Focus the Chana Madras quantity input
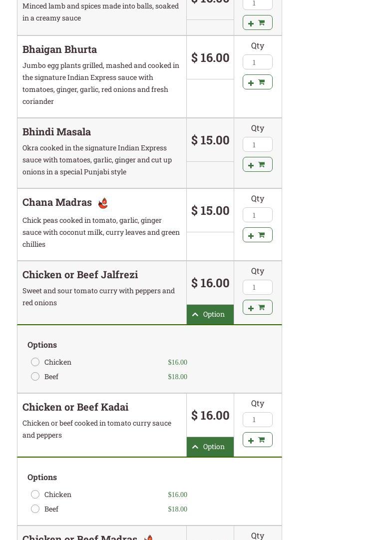 257,215
